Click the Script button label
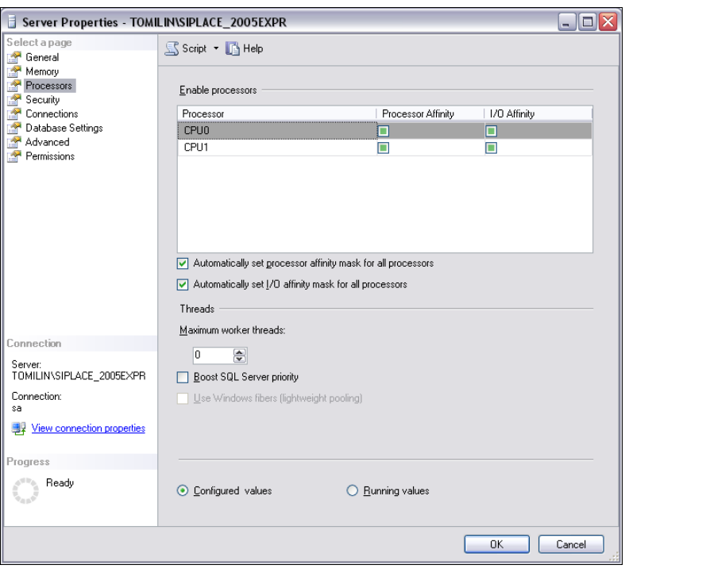The height and width of the screenshot is (588, 710). (x=194, y=48)
